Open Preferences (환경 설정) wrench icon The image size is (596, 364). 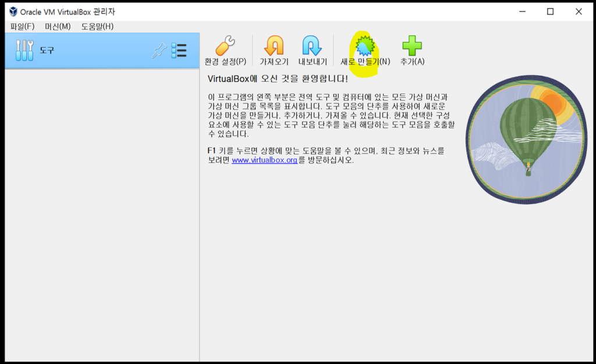coord(225,46)
